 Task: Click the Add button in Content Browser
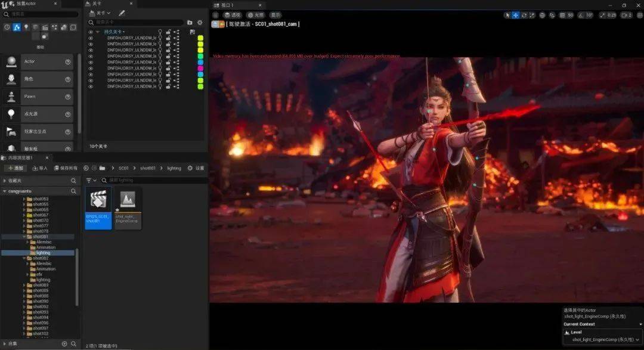pyautogui.click(x=16, y=168)
